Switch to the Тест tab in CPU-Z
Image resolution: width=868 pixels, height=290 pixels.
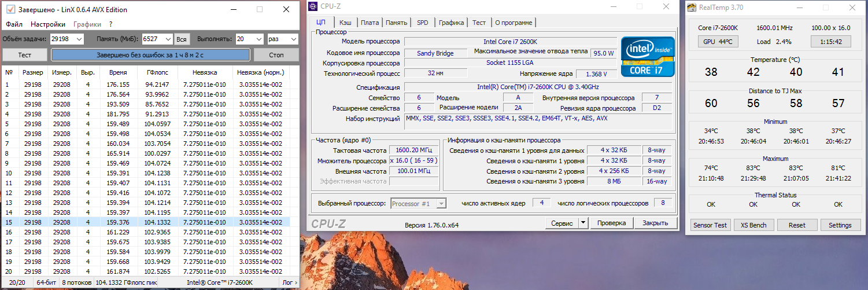(479, 23)
